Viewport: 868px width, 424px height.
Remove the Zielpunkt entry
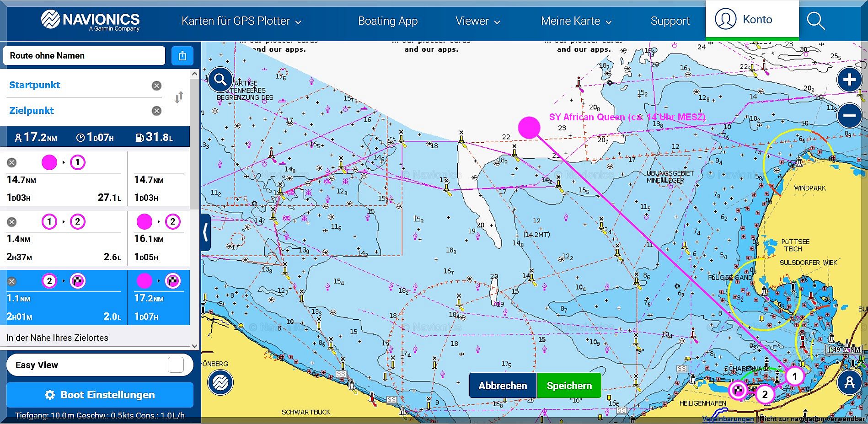[156, 111]
